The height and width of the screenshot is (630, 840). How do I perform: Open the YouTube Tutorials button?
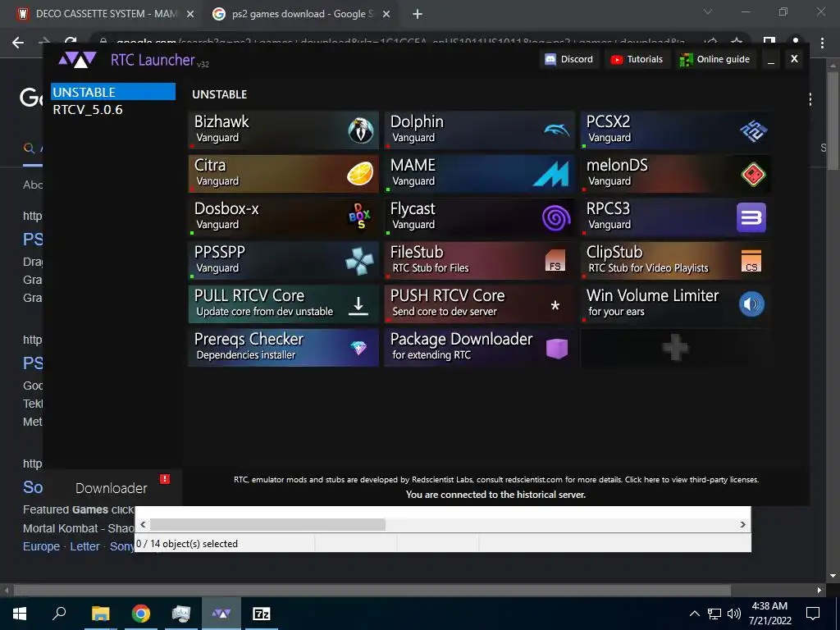[637, 59]
